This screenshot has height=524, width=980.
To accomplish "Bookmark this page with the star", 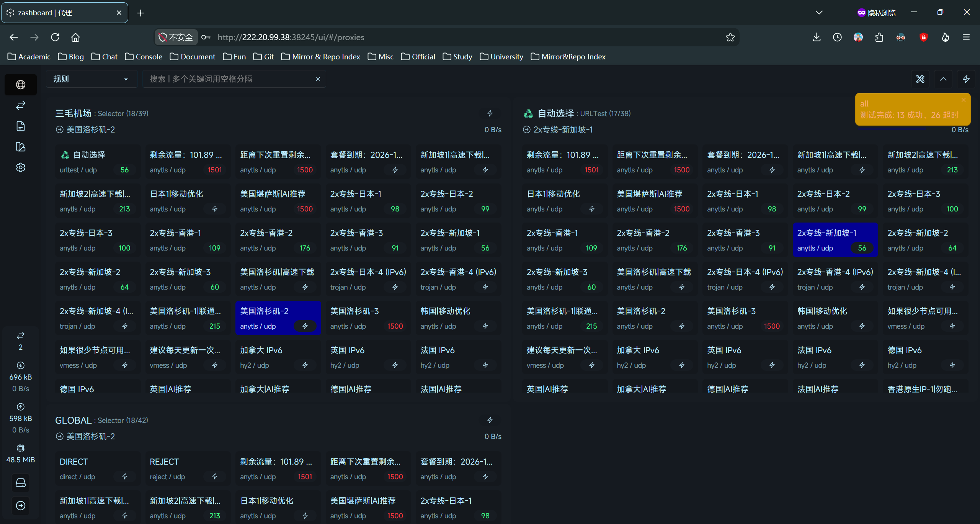I will pos(730,37).
